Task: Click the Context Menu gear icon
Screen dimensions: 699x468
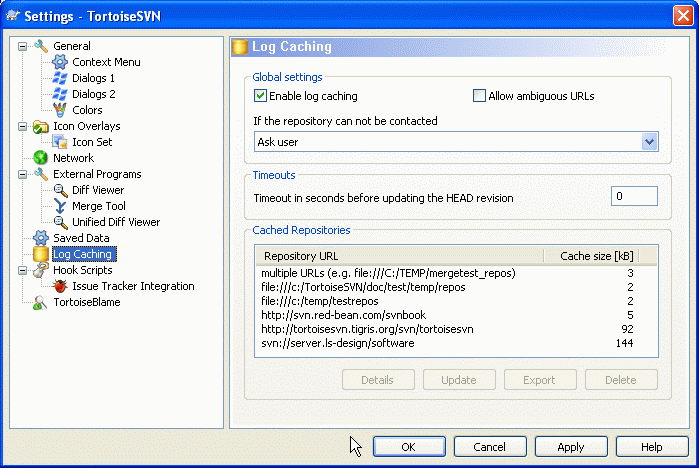Action: [60, 62]
